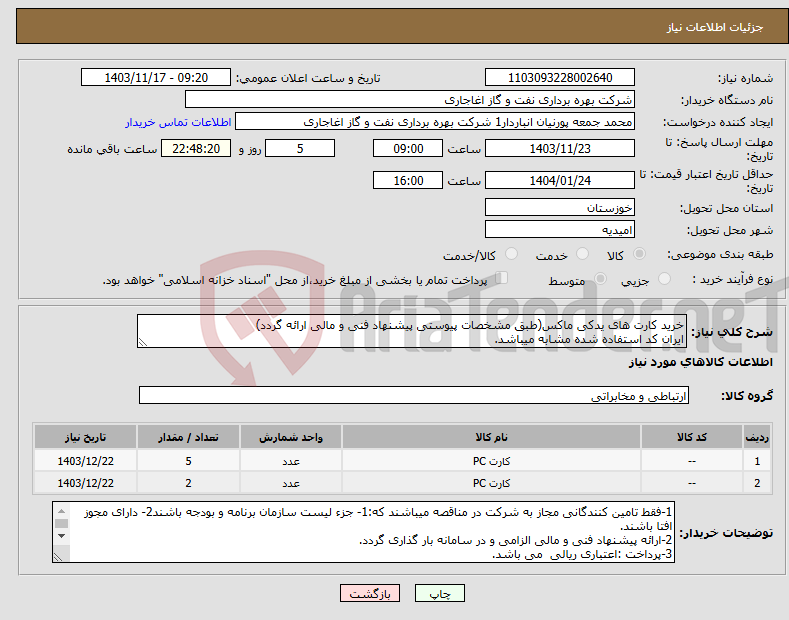The height and width of the screenshot is (620, 789).
Task: Click the کد کالا column header
Action: pos(692,437)
